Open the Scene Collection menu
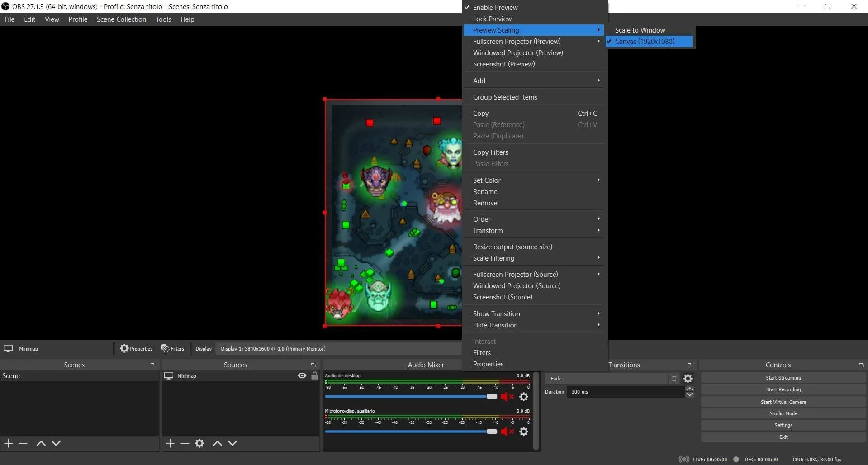The image size is (868, 465). point(121,19)
